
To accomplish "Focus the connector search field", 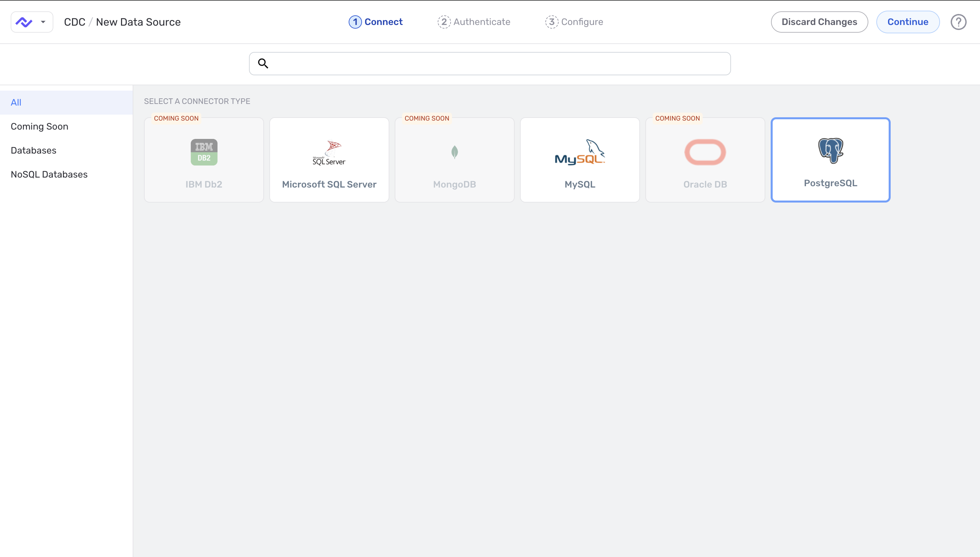I will pos(490,64).
